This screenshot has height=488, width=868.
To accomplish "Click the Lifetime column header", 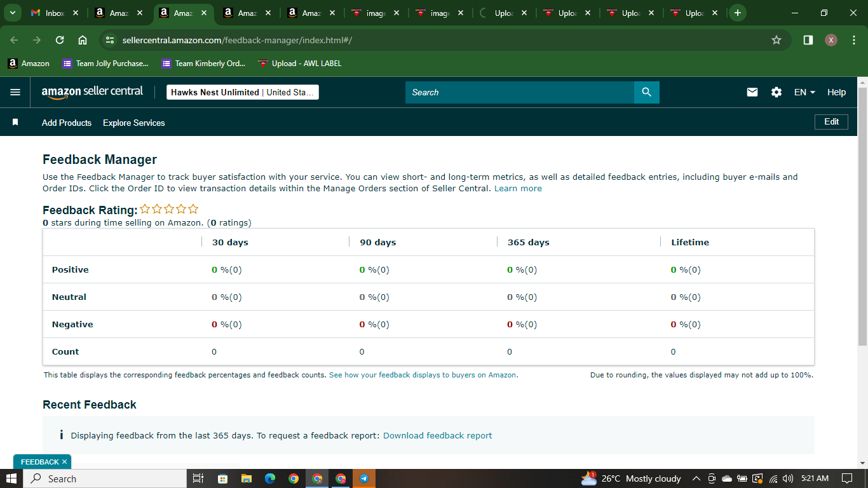I will point(690,242).
